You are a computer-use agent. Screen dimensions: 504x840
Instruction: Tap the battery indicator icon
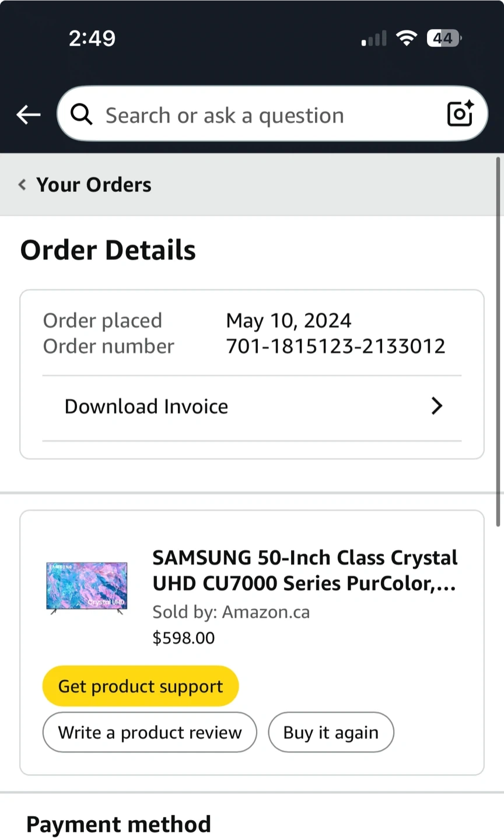click(444, 38)
